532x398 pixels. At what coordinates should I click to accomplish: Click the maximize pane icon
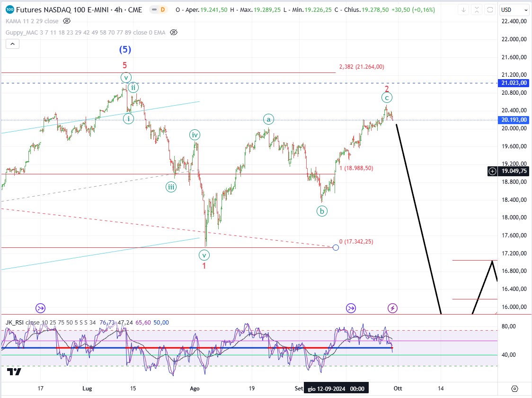490,10
